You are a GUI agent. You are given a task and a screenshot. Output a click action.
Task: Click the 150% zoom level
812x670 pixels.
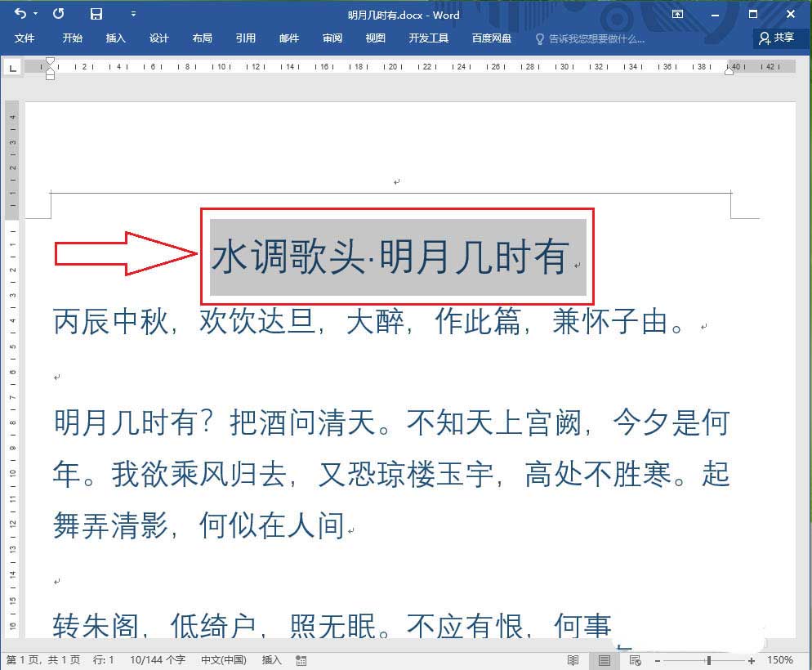pos(780,659)
